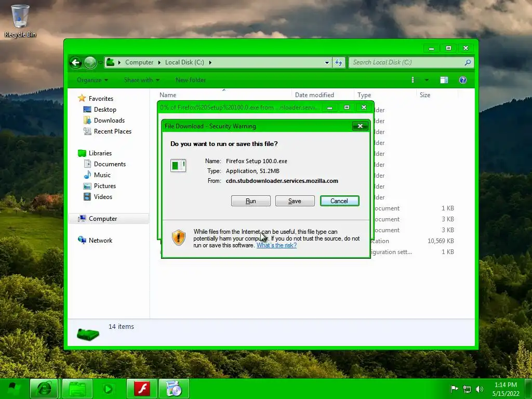Open Videos library
Screen dimensions: 532x399
[103, 197]
